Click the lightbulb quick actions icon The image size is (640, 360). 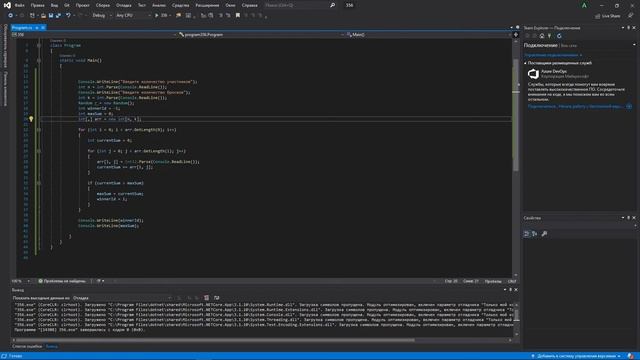click(31, 119)
